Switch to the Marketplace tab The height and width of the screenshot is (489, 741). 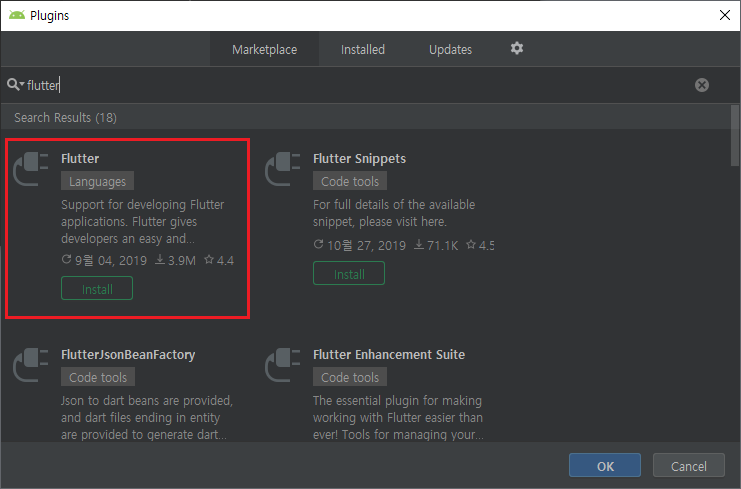(x=265, y=50)
